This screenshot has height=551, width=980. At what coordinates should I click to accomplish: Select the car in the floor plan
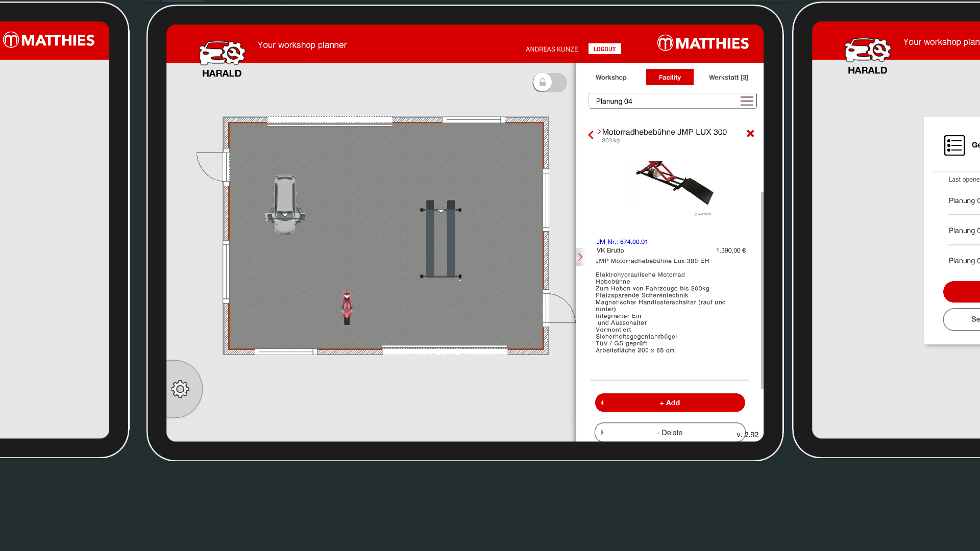285,205
